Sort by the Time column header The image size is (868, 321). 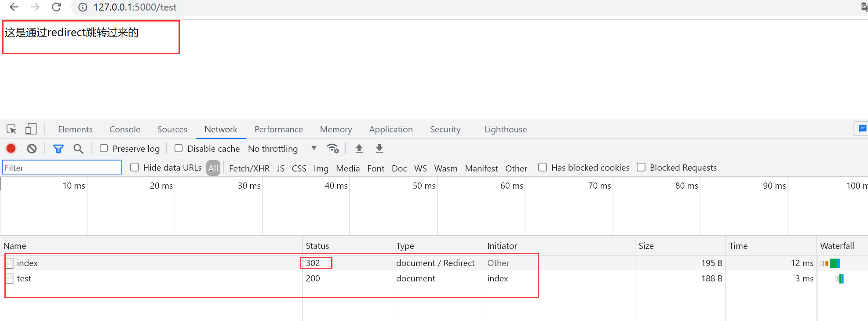click(771, 246)
